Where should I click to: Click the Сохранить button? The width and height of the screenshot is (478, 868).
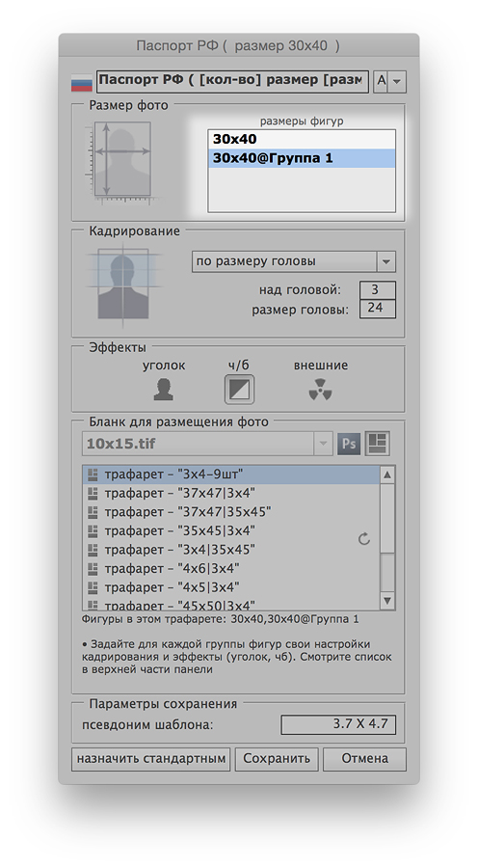(x=277, y=759)
